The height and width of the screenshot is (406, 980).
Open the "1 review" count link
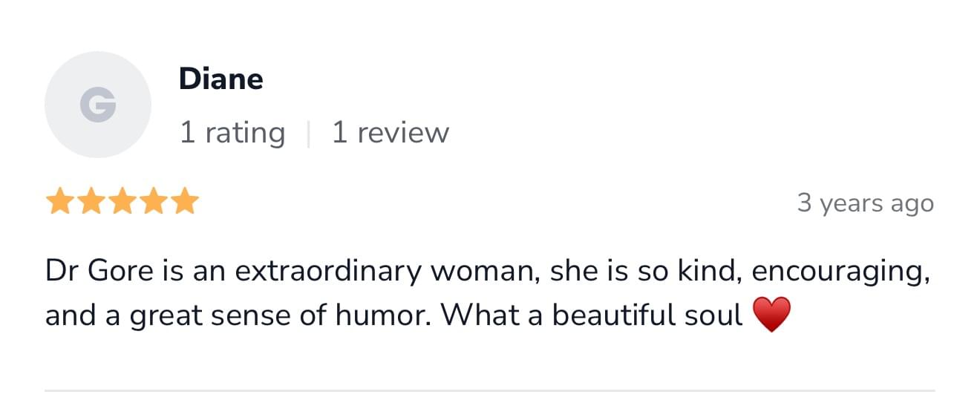(x=390, y=133)
